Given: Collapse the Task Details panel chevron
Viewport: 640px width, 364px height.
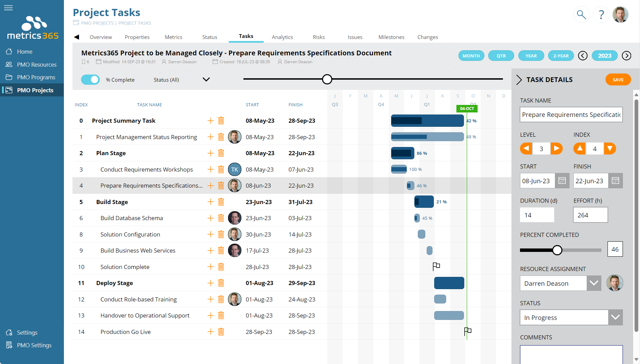Looking at the screenshot, I should pyautogui.click(x=519, y=80).
